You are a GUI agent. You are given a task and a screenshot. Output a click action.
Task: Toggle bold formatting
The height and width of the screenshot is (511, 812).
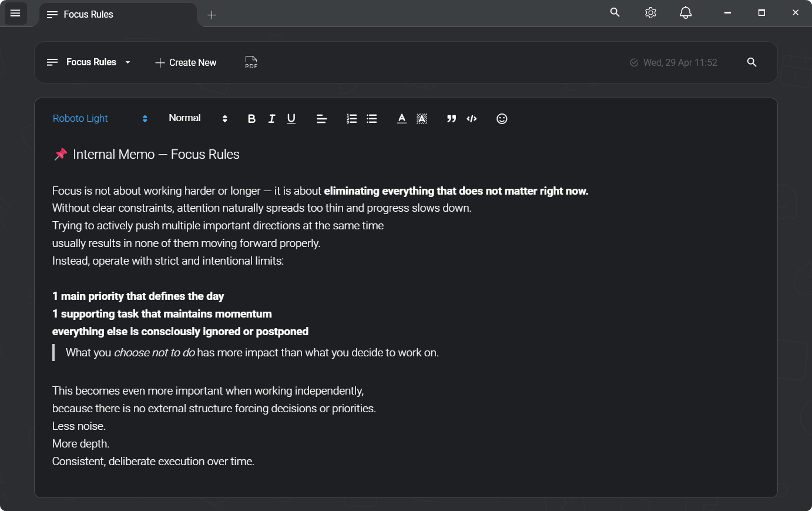[251, 119]
